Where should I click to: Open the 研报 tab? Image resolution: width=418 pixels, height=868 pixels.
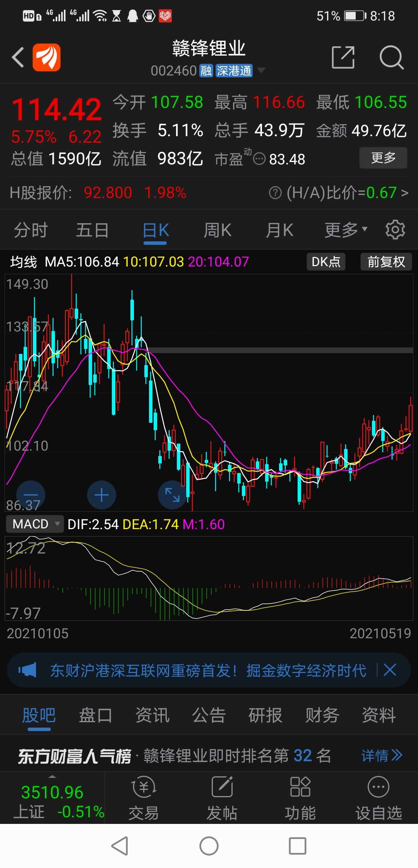click(266, 715)
